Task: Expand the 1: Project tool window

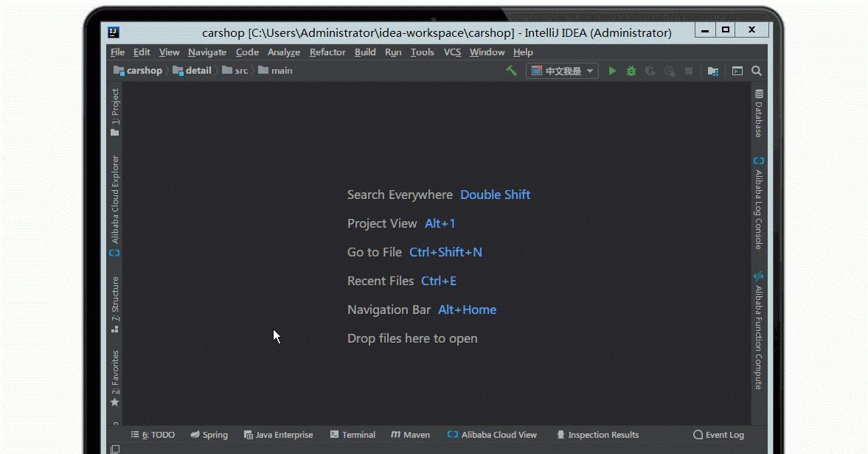Action: point(114,112)
